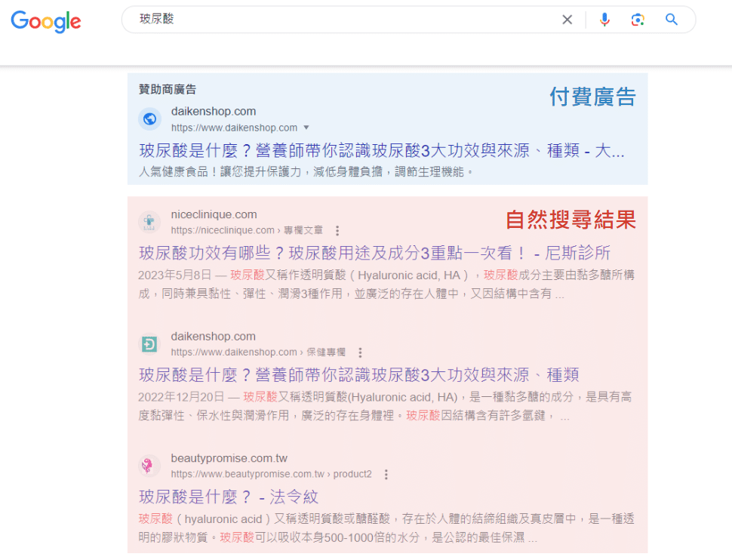Open 玻尿酸是什麼？ - 法令紋 result

229,497
